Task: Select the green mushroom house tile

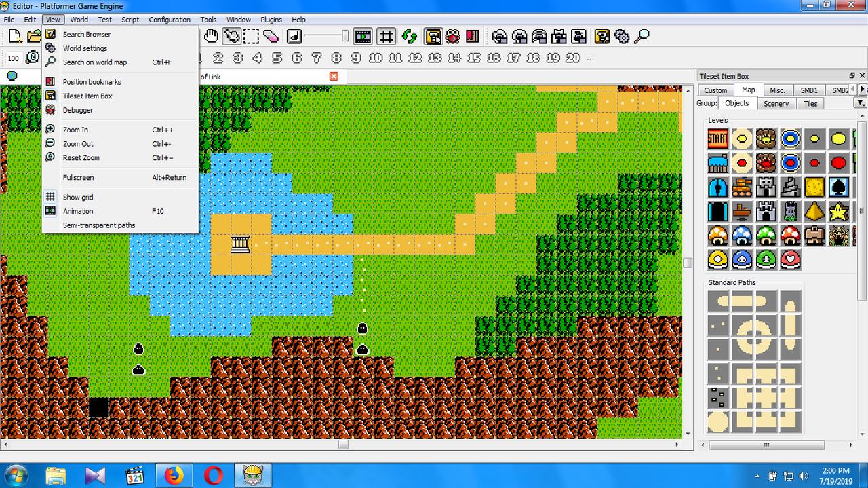Action: [766, 236]
